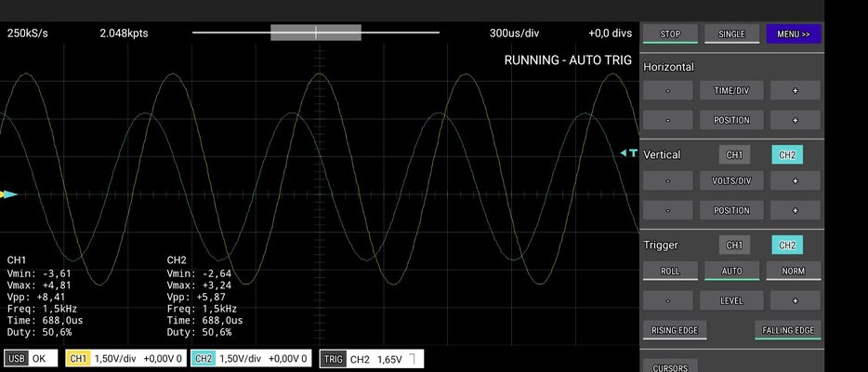This screenshot has width=868, height=372.
Task: Click the trigger LEVEL button
Action: pos(731,300)
